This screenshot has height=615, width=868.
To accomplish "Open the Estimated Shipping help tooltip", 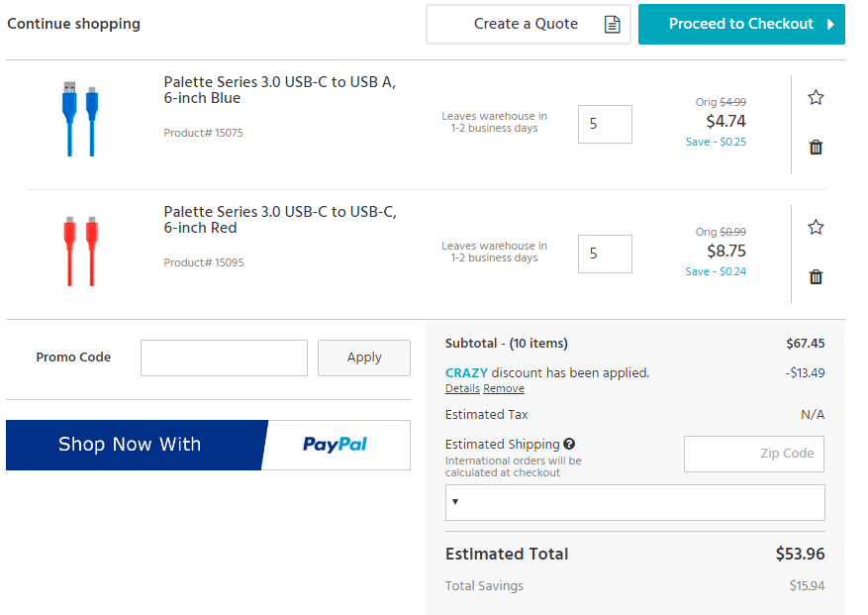I will 569,444.
